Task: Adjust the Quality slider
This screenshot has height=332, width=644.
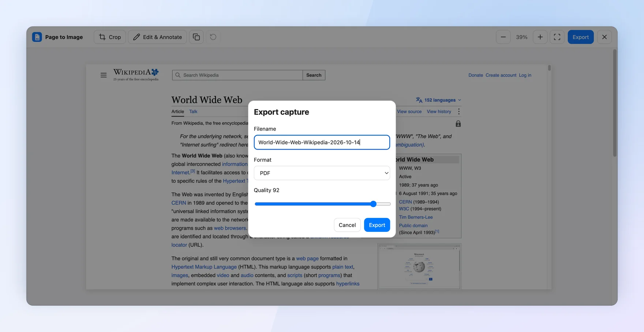Action: coord(322,204)
